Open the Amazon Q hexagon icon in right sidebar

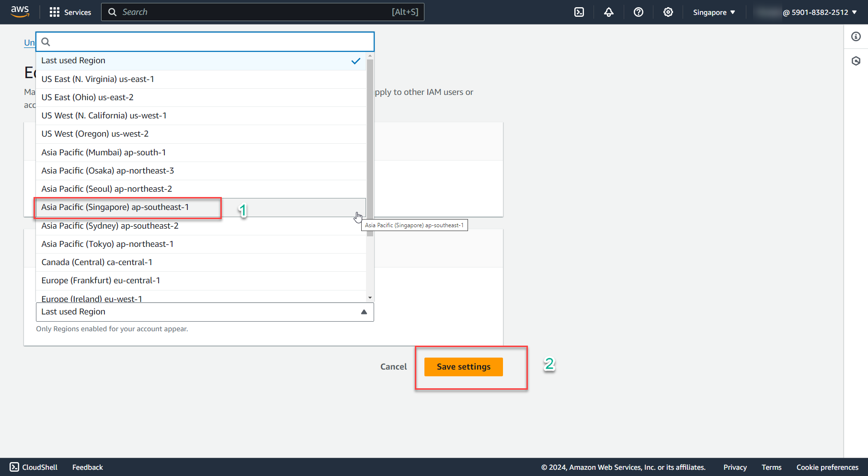pos(857,60)
